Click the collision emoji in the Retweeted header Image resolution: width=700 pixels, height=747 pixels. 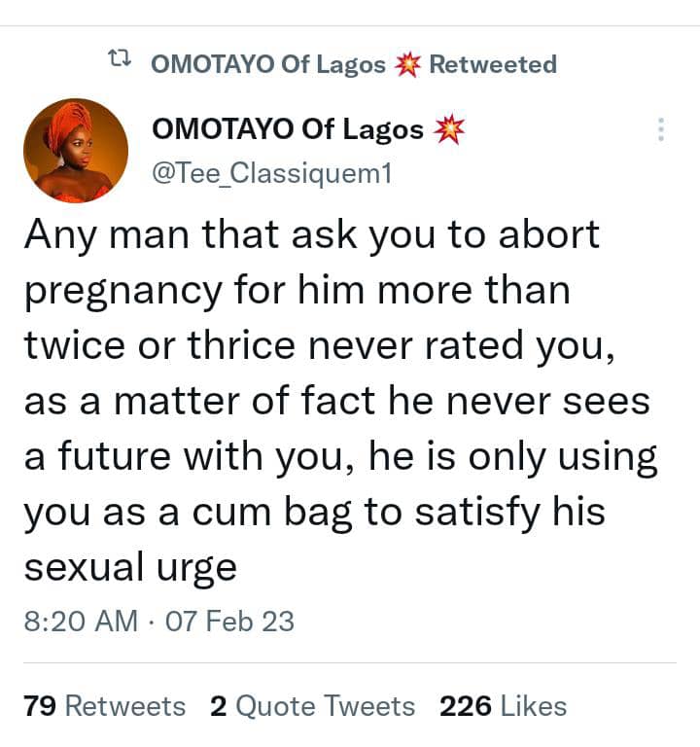407,65
